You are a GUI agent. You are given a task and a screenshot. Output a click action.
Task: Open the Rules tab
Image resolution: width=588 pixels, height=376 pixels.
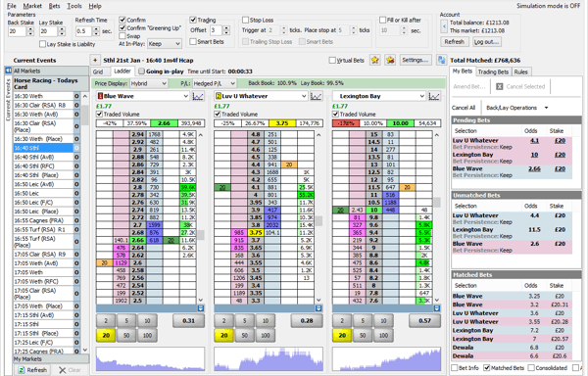[521, 71]
